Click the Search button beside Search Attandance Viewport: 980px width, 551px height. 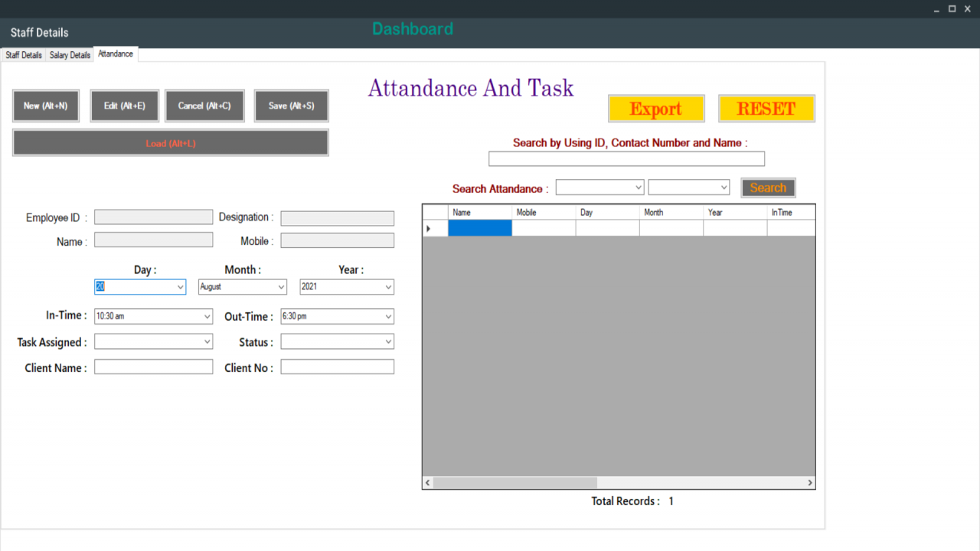pos(768,187)
